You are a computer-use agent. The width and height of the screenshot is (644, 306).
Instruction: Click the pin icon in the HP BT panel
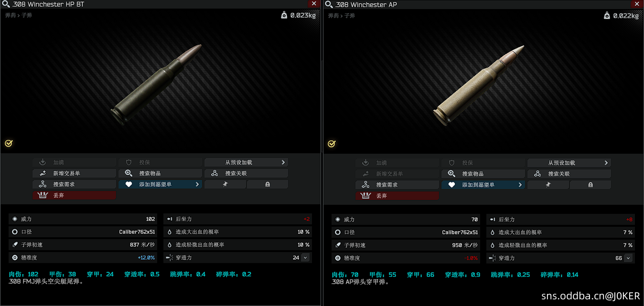click(x=225, y=184)
